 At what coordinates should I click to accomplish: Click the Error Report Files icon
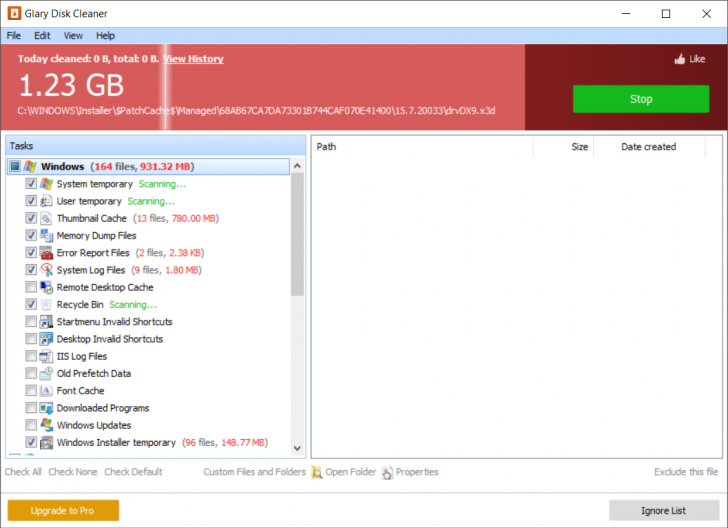46,253
